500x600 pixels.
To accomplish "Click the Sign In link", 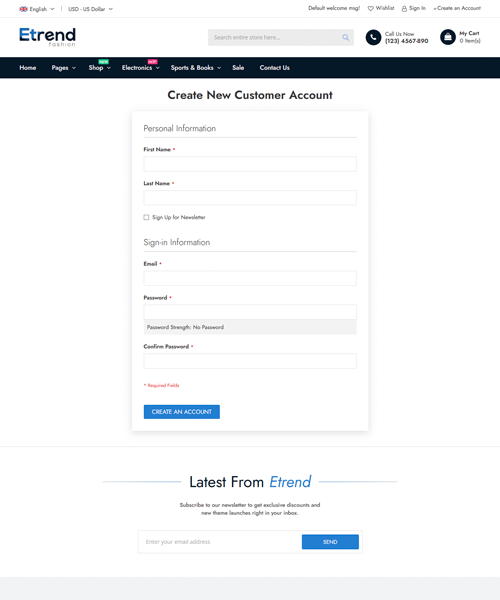I will pyautogui.click(x=417, y=8).
